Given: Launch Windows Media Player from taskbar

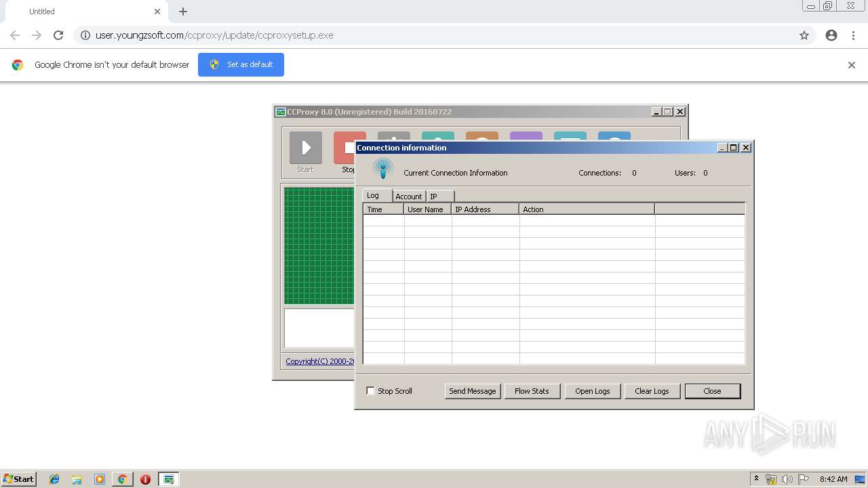Looking at the screenshot, I should 100,479.
